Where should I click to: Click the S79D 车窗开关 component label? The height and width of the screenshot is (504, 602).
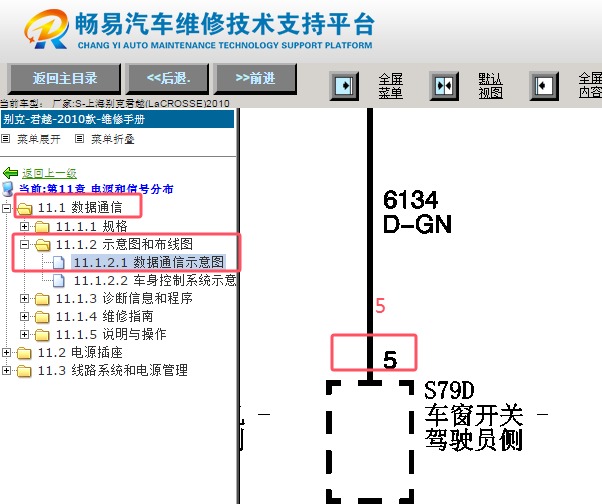pyautogui.click(x=474, y=416)
